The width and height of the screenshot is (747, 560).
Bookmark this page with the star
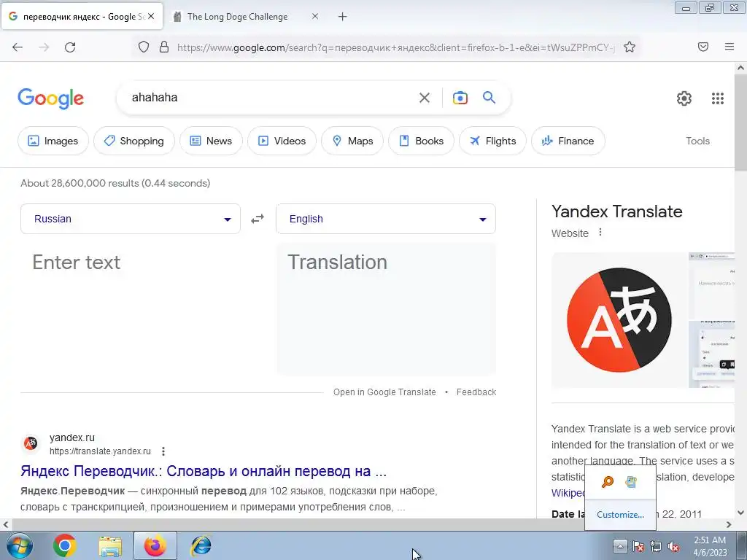pyautogui.click(x=630, y=47)
